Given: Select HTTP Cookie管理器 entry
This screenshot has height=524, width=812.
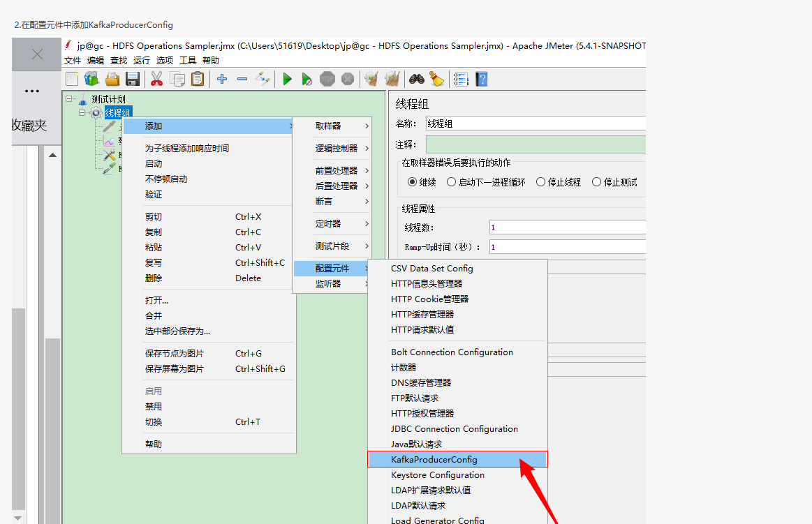Looking at the screenshot, I should pos(457,299).
